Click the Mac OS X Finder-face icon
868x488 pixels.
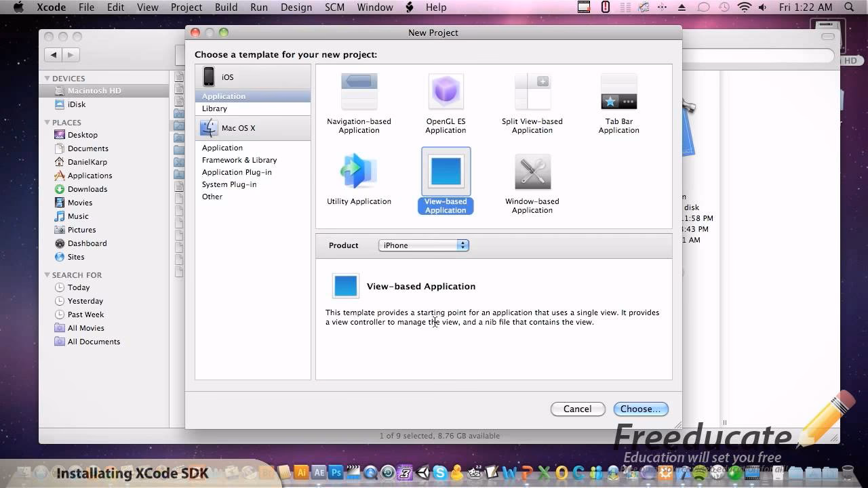[x=209, y=127]
